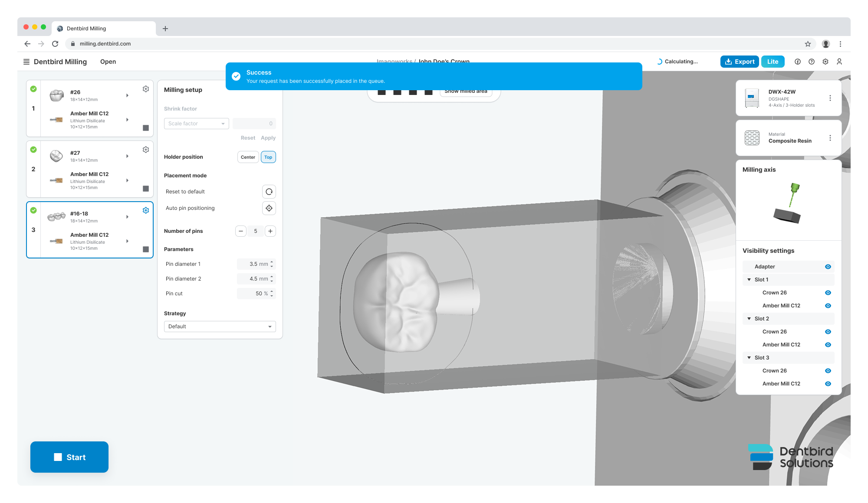The image size is (868, 503).
Task: Click the Export button
Action: coord(740,62)
